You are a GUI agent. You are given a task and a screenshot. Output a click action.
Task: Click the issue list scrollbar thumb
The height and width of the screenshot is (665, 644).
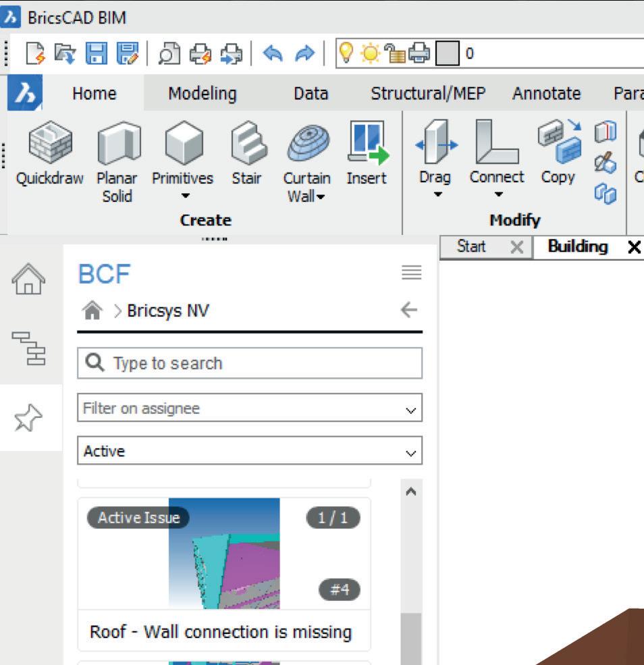click(411, 639)
